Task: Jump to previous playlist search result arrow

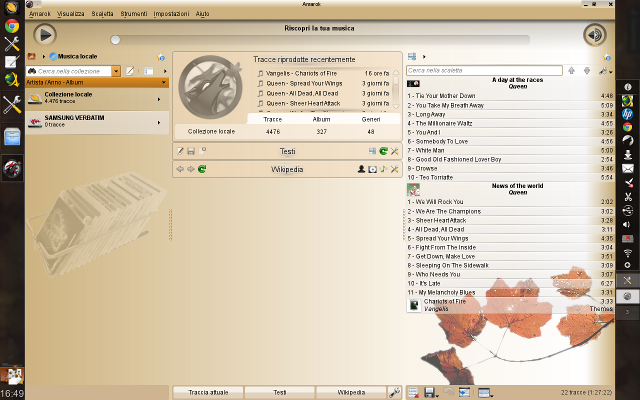Action: (x=571, y=71)
